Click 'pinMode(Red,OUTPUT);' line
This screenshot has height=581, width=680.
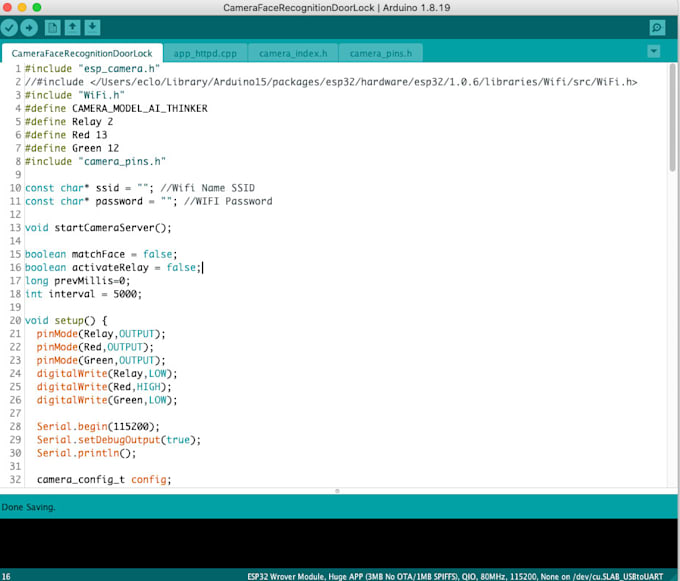coord(95,347)
